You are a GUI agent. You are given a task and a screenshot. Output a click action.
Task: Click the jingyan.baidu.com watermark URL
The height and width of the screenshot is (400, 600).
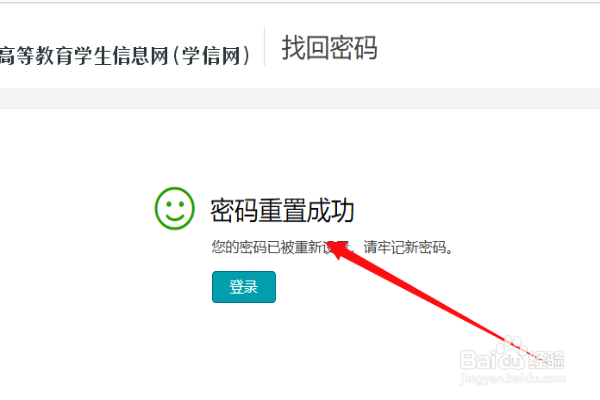513,379
